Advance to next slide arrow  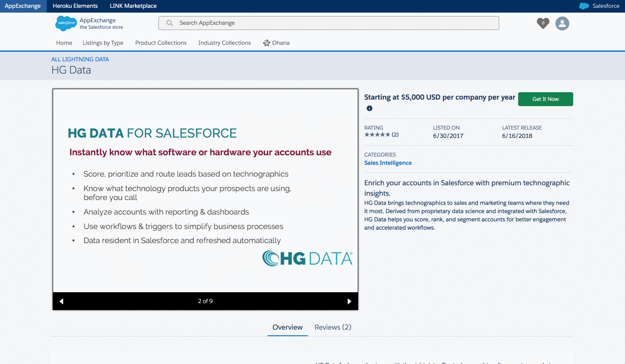(349, 301)
